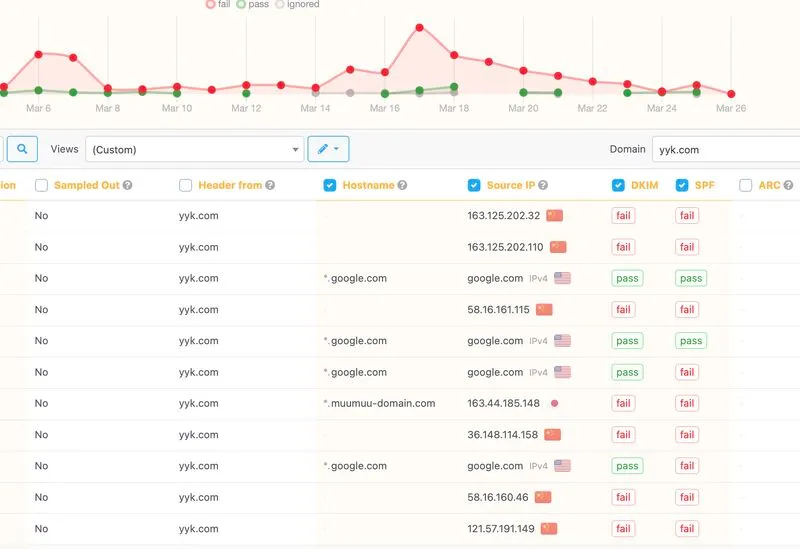
Task: Enable the Header from column checkbox
Action: [186, 185]
